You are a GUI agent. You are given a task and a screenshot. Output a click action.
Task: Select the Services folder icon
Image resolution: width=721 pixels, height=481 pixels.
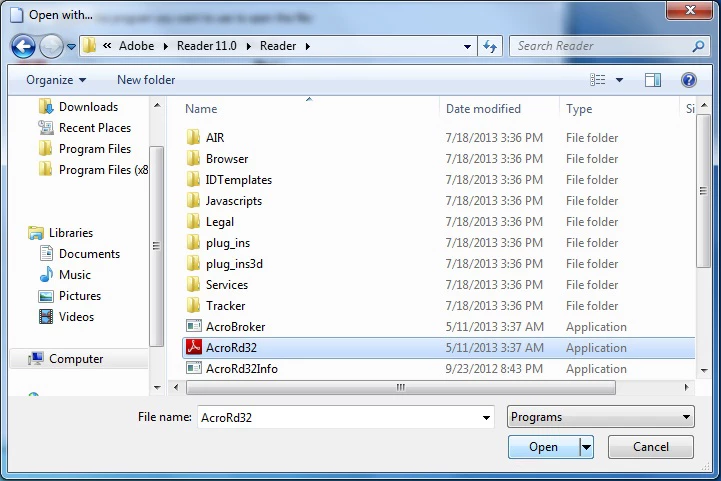(x=194, y=285)
